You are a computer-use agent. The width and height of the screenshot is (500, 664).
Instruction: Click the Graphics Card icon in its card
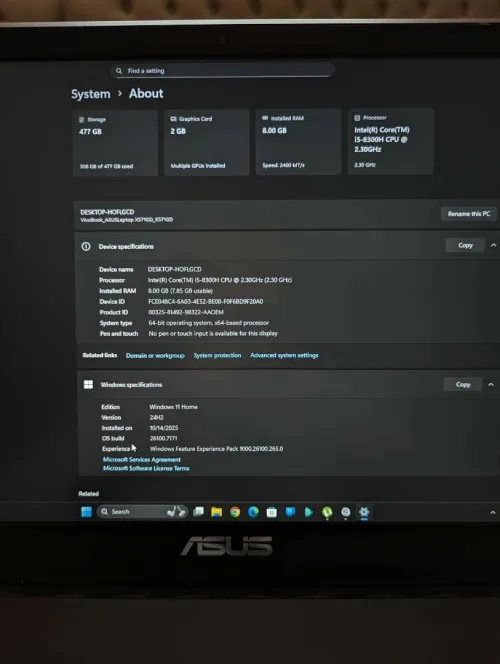pyautogui.click(x=173, y=119)
